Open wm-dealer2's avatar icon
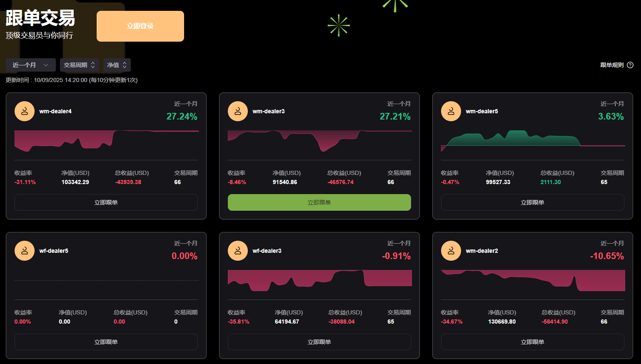This screenshot has height=364, width=641. coord(451,251)
